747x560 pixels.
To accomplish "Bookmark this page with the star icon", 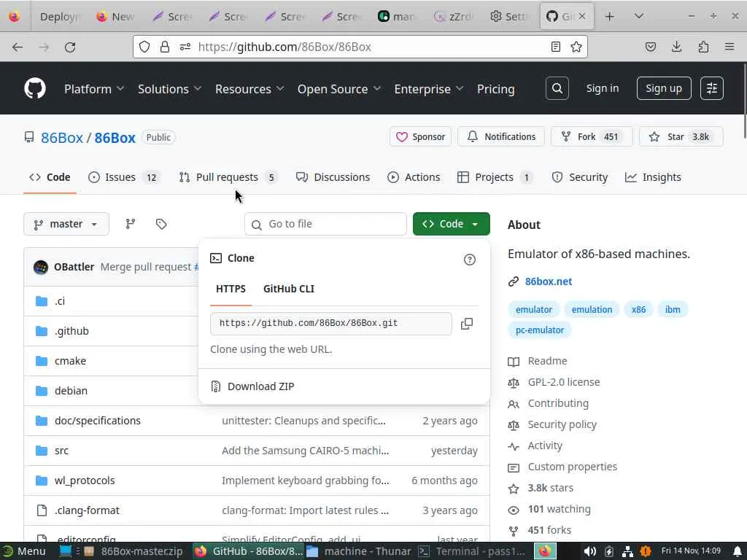I will click(x=576, y=47).
